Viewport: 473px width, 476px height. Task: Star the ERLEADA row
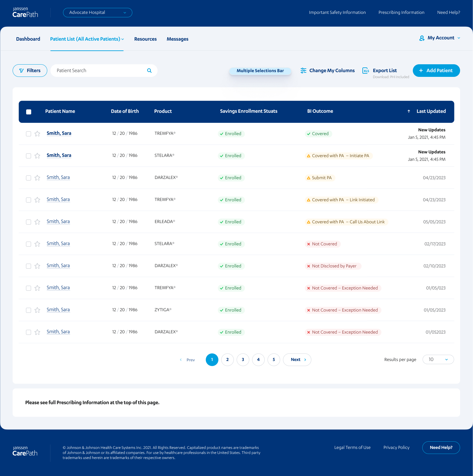37,222
